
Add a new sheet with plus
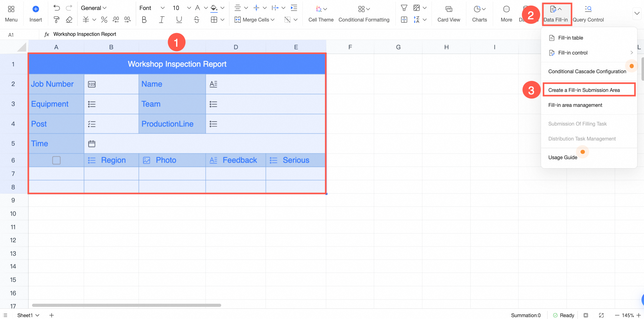(52, 315)
